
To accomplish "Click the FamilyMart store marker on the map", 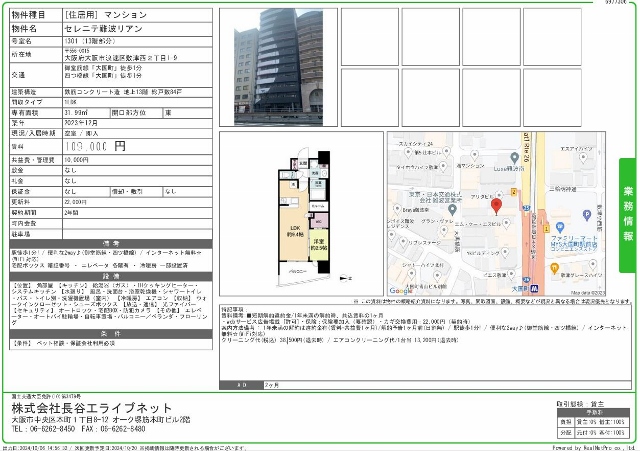I will click(560, 227).
